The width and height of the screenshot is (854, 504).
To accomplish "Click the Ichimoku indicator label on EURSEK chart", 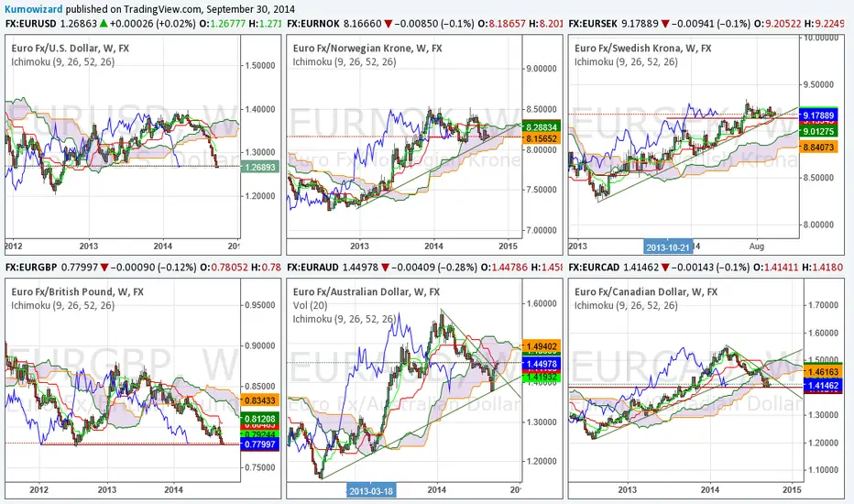I will pyautogui.click(x=626, y=61).
